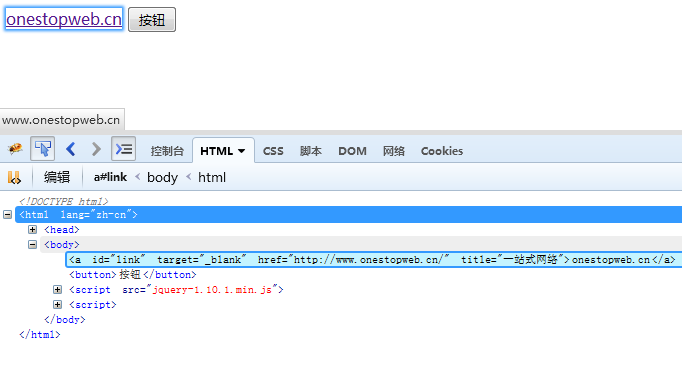Select the html lang="zh-cn" row
The width and height of the screenshot is (682, 387).
coord(348,214)
